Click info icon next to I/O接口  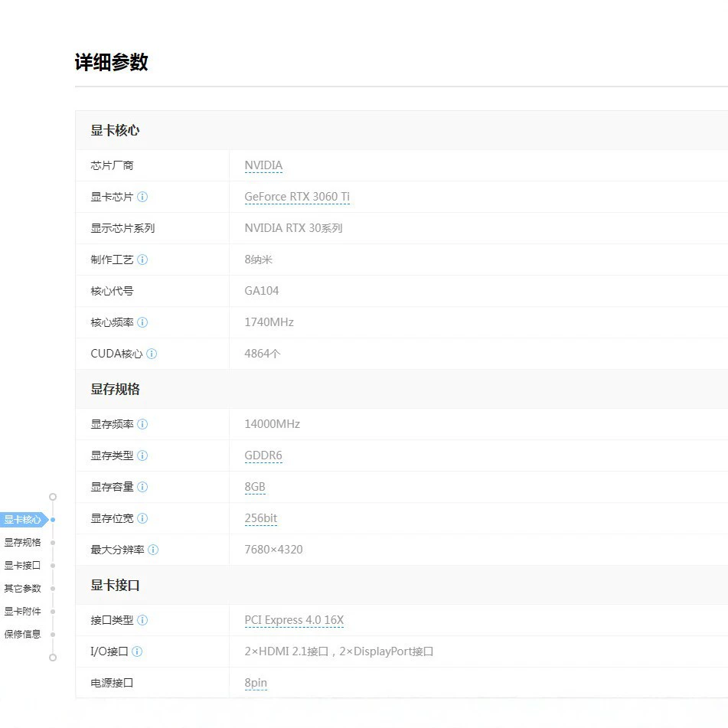pos(137,651)
